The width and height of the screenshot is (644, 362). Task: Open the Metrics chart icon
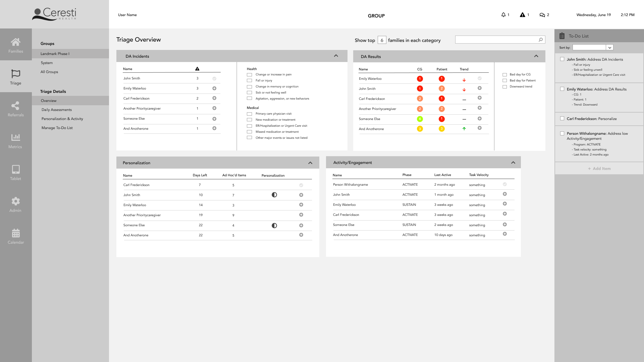coord(15,137)
